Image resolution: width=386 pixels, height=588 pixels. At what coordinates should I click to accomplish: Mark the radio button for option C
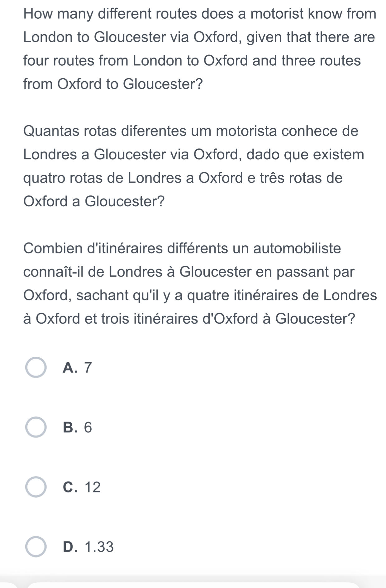click(36, 487)
